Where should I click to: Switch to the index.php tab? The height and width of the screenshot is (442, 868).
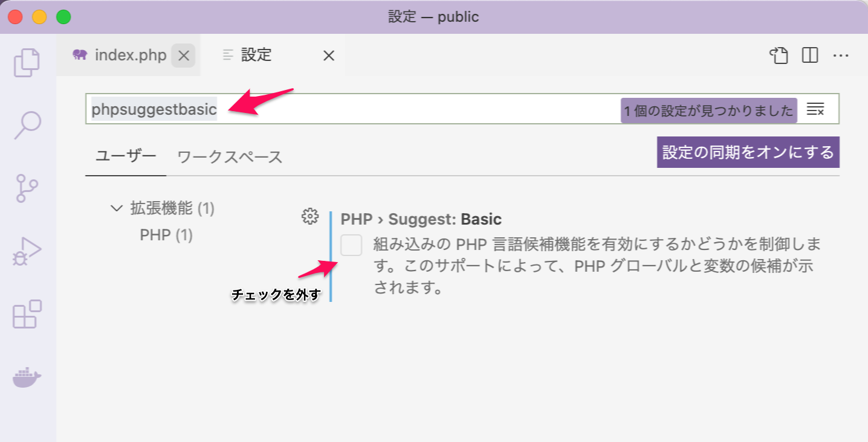pos(130,55)
